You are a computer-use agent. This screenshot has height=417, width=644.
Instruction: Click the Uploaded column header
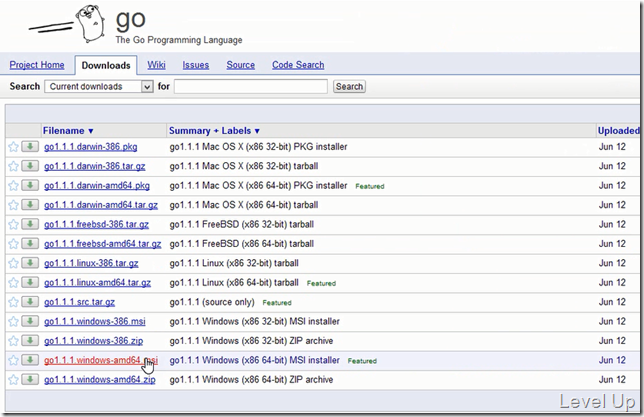point(619,131)
